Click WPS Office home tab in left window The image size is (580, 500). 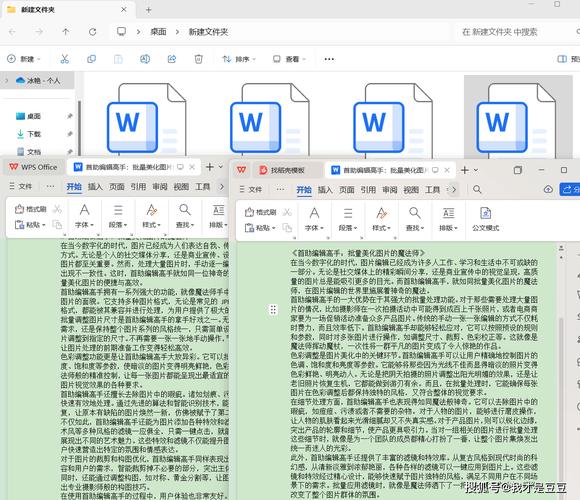(x=33, y=167)
